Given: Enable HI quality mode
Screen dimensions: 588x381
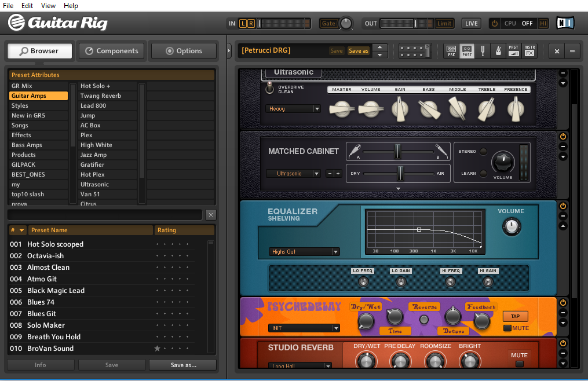Looking at the screenshot, I should tap(543, 23).
